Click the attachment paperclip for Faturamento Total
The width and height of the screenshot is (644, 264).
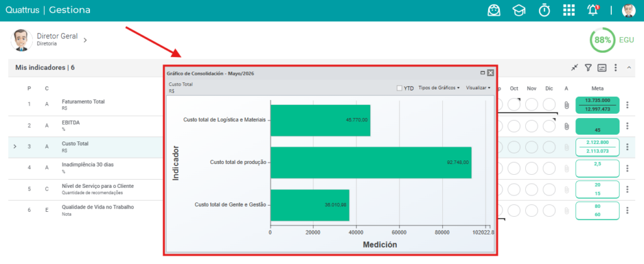(567, 105)
